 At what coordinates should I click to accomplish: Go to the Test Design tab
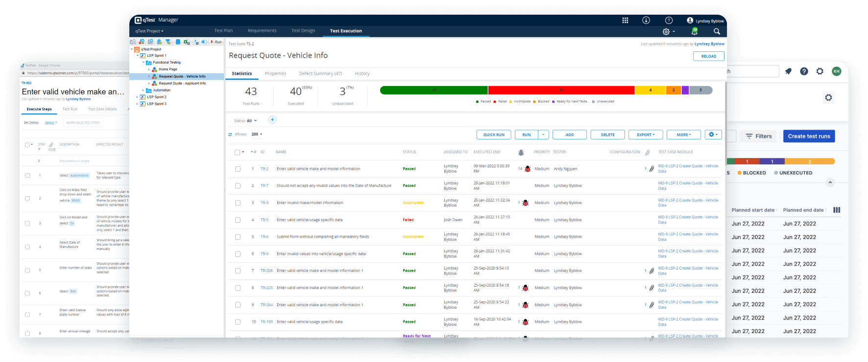303,31
